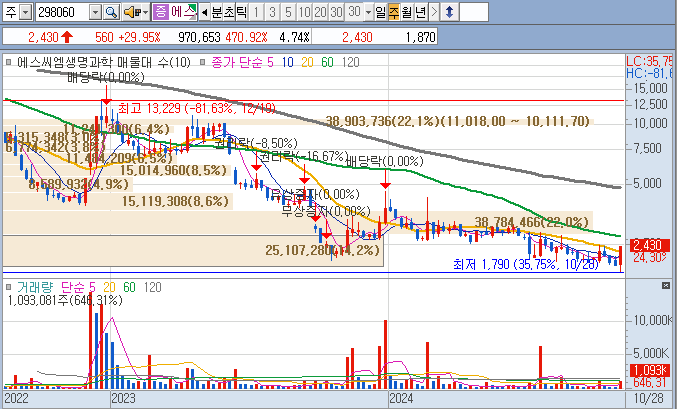Viewport: 677px width, 409px height.
Task: Click the stock name 에스 label
Action: (x=183, y=12)
